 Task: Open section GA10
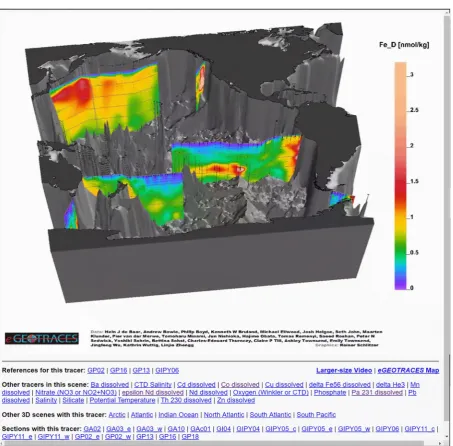[x=176, y=429]
